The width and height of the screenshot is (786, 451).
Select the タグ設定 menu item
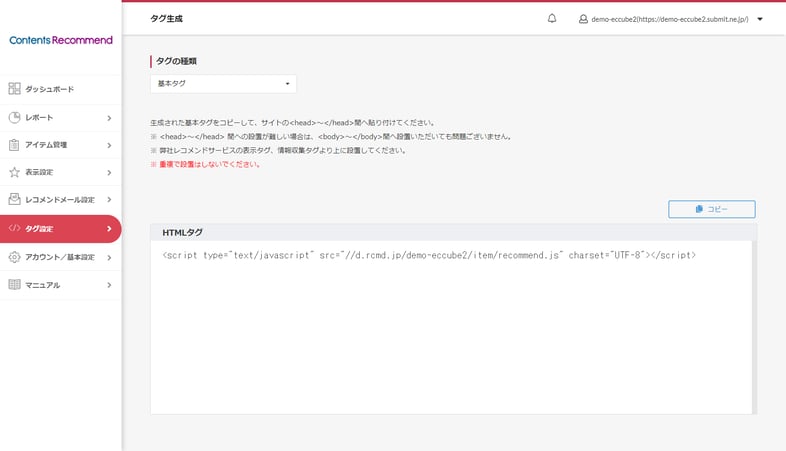coord(61,229)
